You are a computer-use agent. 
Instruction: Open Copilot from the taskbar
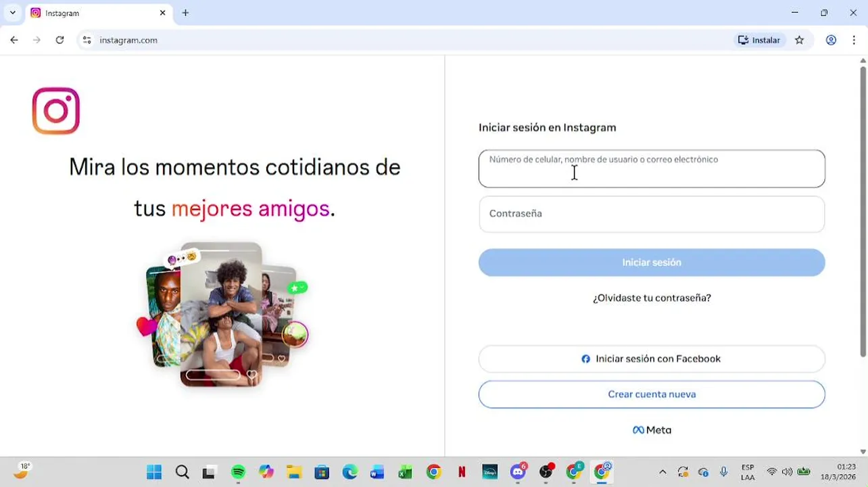pos(266,472)
